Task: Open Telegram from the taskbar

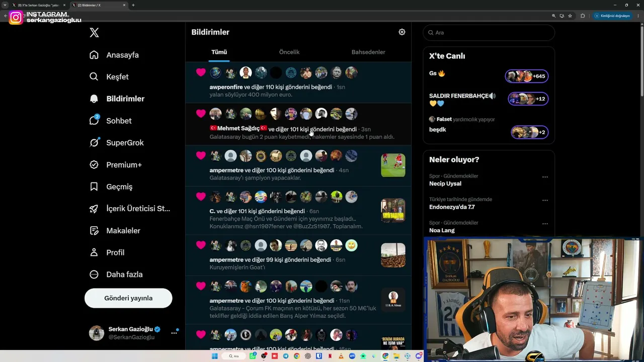Action: 285,356
